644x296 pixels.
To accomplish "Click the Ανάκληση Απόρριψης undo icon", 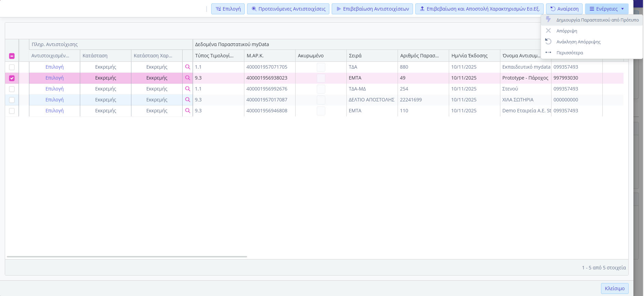I will pos(548,42).
